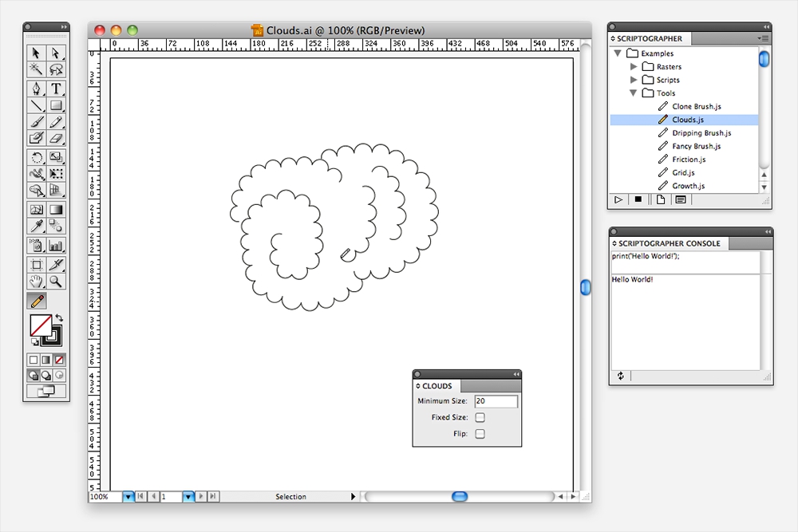Screen dimensions: 798x532
Task: Create a new script file
Action: (661, 199)
